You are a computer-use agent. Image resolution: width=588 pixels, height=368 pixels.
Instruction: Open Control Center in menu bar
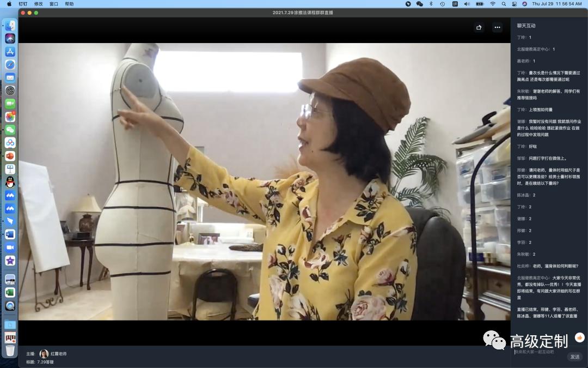pos(514,4)
